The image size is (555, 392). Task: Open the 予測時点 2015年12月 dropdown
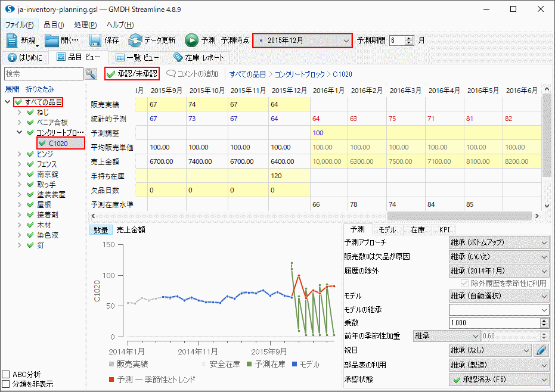tap(303, 41)
